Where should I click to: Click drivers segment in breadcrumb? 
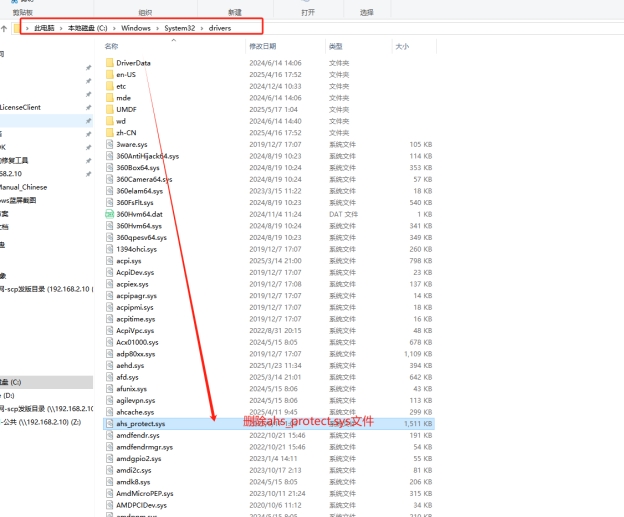[x=220, y=28]
